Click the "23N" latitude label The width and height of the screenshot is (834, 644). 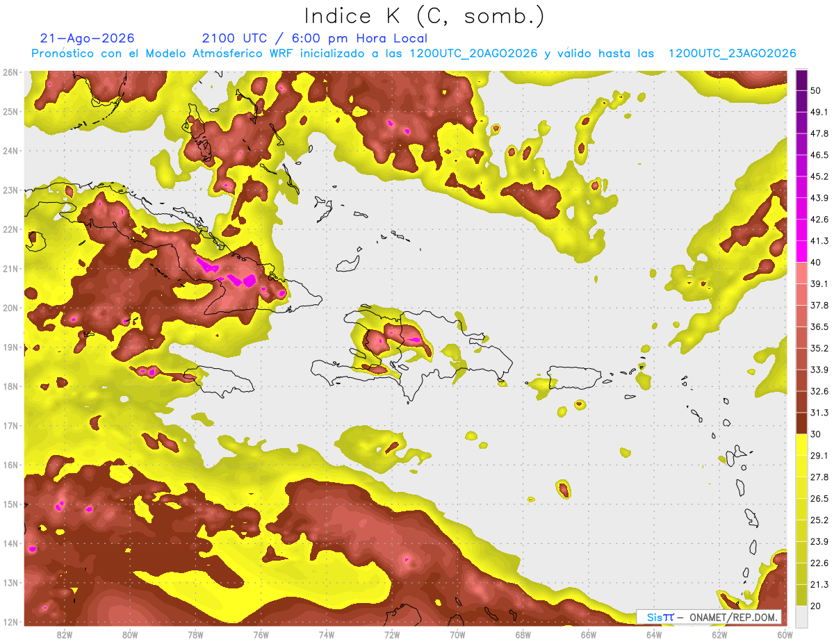point(10,190)
